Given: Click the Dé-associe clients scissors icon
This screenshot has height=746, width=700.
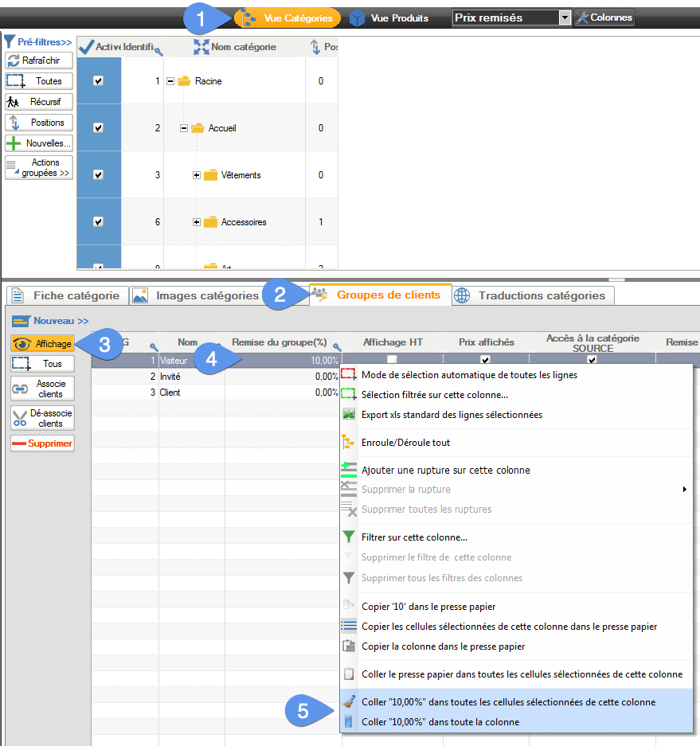Looking at the screenshot, I should click(42, 418).
